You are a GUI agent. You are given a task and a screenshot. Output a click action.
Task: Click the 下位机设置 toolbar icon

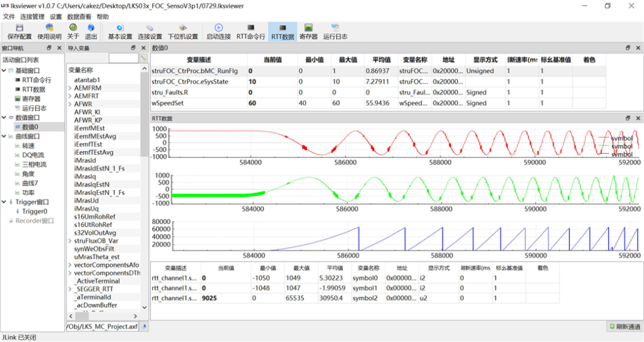[x=182, y=28]
